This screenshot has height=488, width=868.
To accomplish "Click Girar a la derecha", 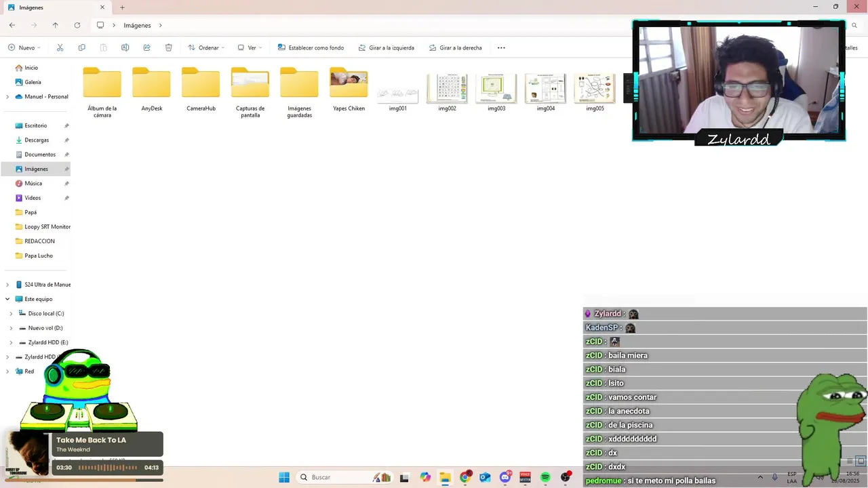I will pyautogui.click(x=456, y=47).
